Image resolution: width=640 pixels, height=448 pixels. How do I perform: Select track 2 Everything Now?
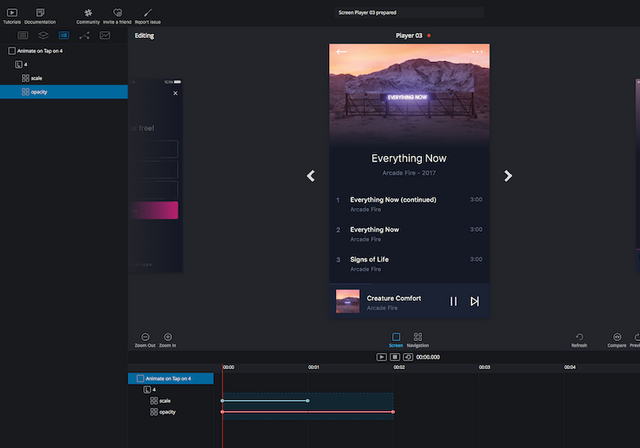409,234
